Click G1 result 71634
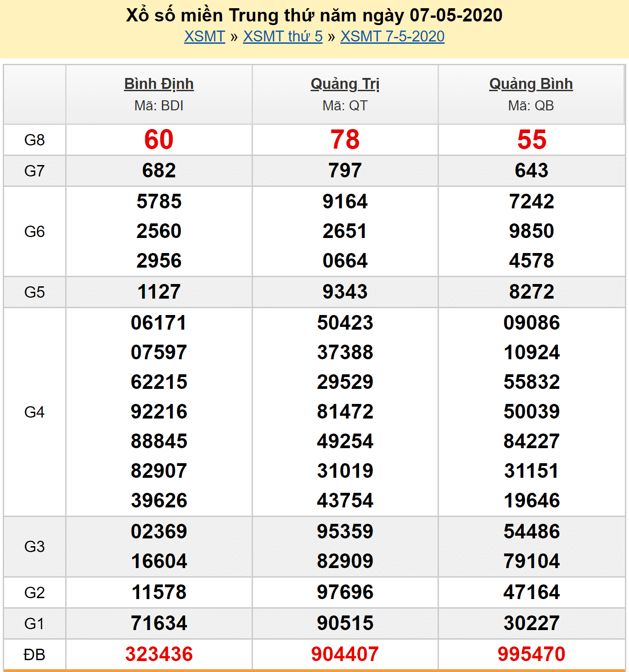The height and width of the screenshot is (672, 629). 159,623
